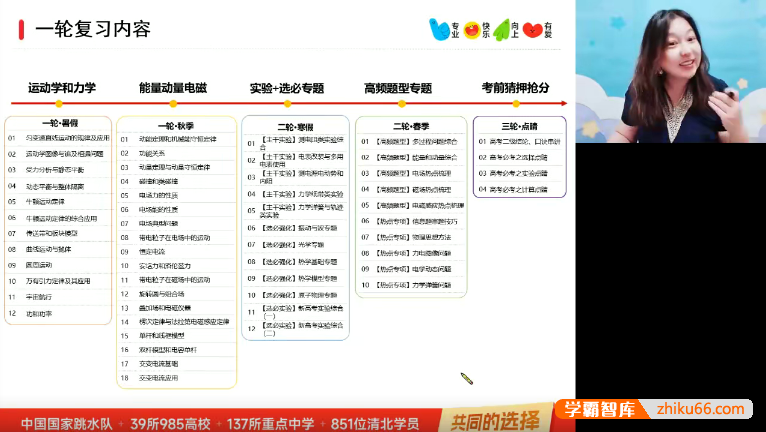
Task: Click the 一轮·秋季 card header
Action: tap(176, 126)
